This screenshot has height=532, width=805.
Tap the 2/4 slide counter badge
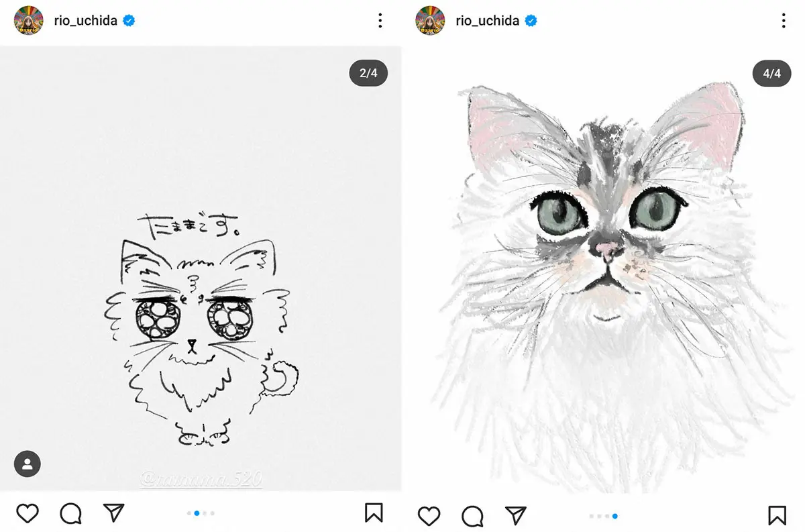pos(368,73)
